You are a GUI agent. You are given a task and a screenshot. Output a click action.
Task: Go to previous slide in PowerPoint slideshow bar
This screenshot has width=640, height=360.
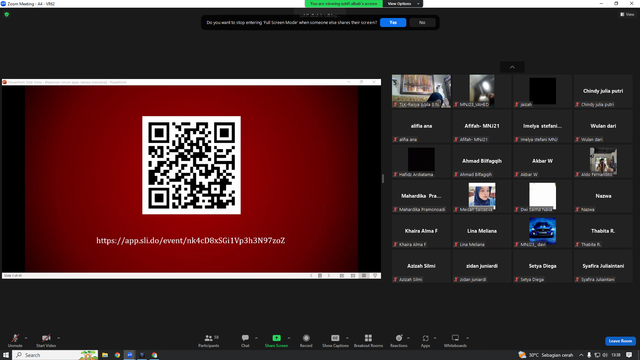click(x=311, y=276)
